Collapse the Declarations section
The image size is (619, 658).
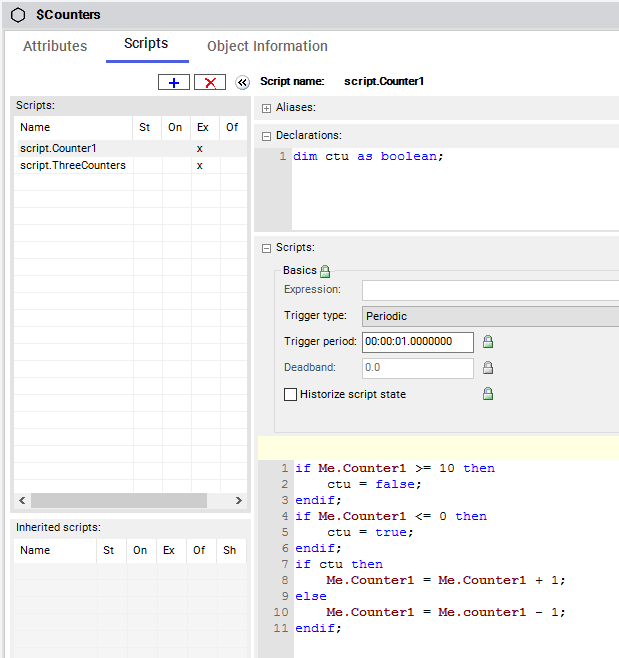[x=267, y=136]
